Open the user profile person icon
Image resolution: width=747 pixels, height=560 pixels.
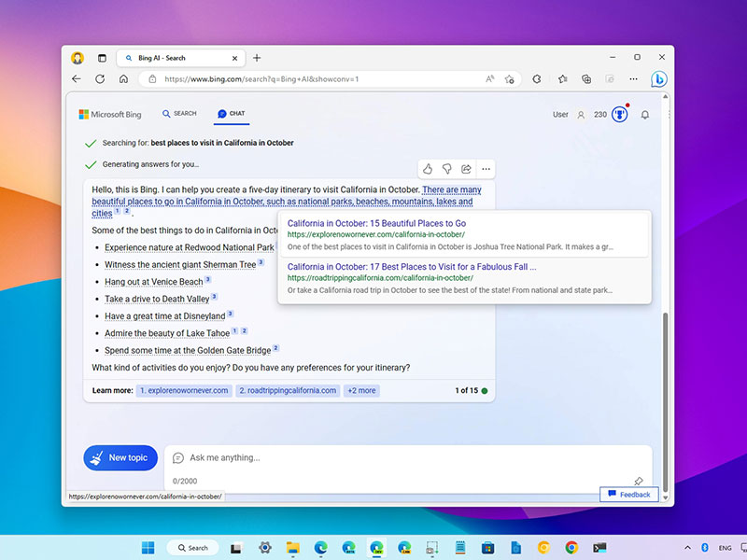[x=581, y=115]
